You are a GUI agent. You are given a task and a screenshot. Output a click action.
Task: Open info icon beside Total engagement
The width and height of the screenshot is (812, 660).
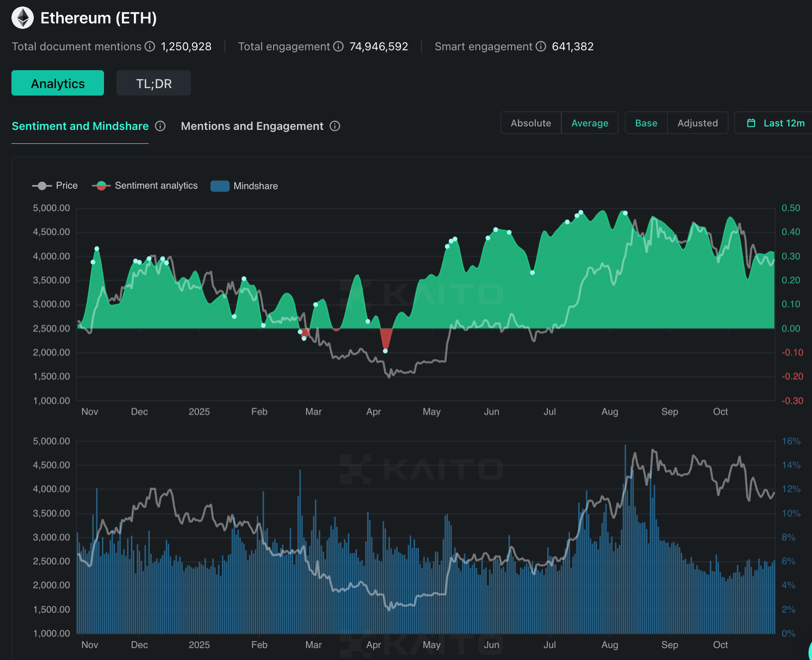coord(338,46)
